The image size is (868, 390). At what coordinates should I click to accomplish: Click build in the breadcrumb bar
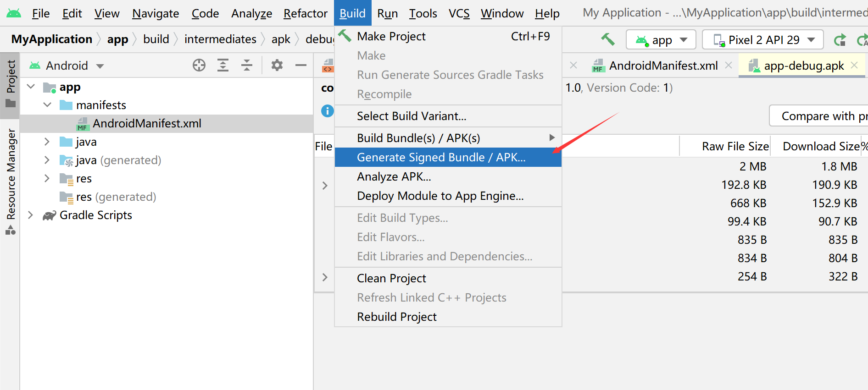click(156, 39)
